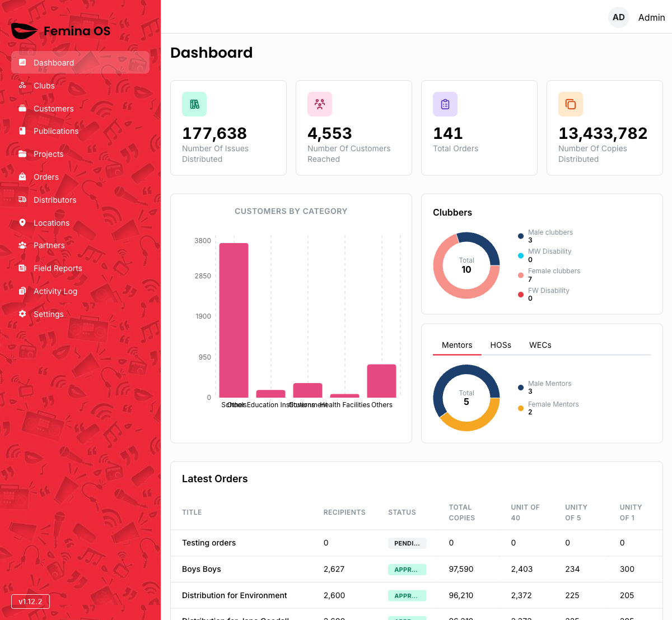Click the Female Mentors legend dot
The height and width of the screenshot is (620, 672).
coord(521,408)
